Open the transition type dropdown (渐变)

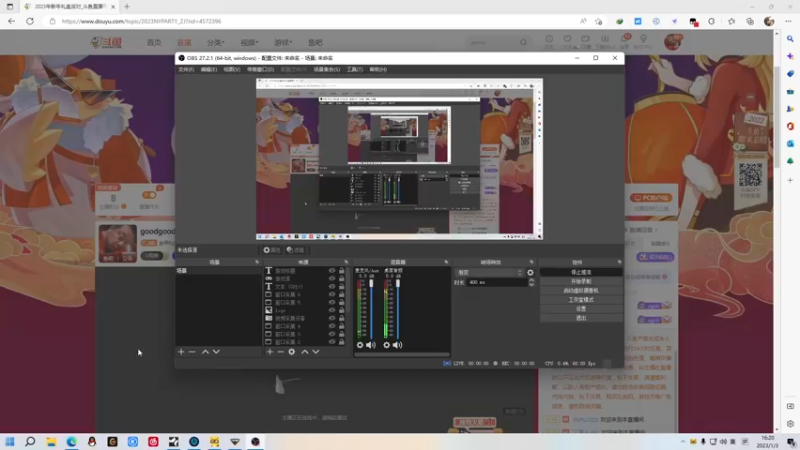click(489, 272)
